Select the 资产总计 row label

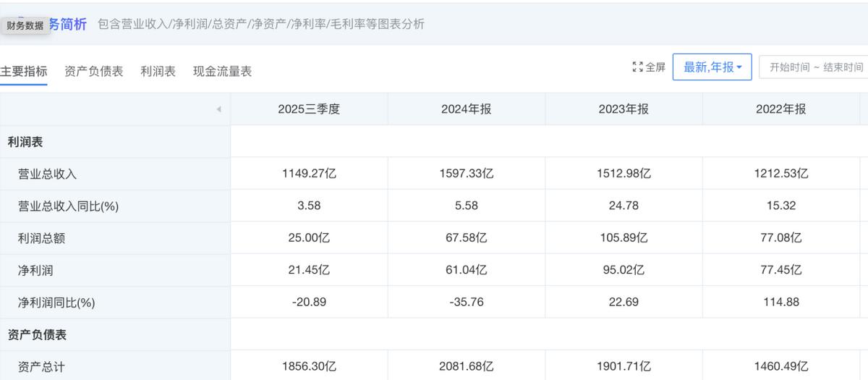pos(41,367)
